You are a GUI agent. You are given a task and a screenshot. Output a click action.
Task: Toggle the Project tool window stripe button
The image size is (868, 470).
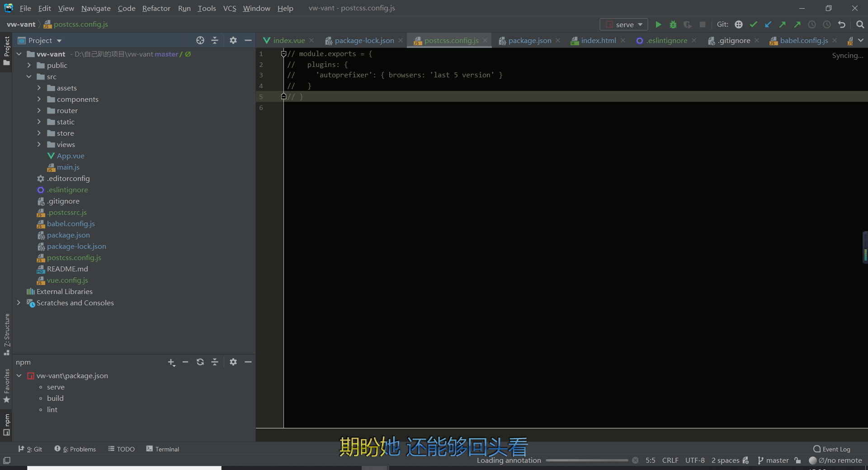[7, 51]
